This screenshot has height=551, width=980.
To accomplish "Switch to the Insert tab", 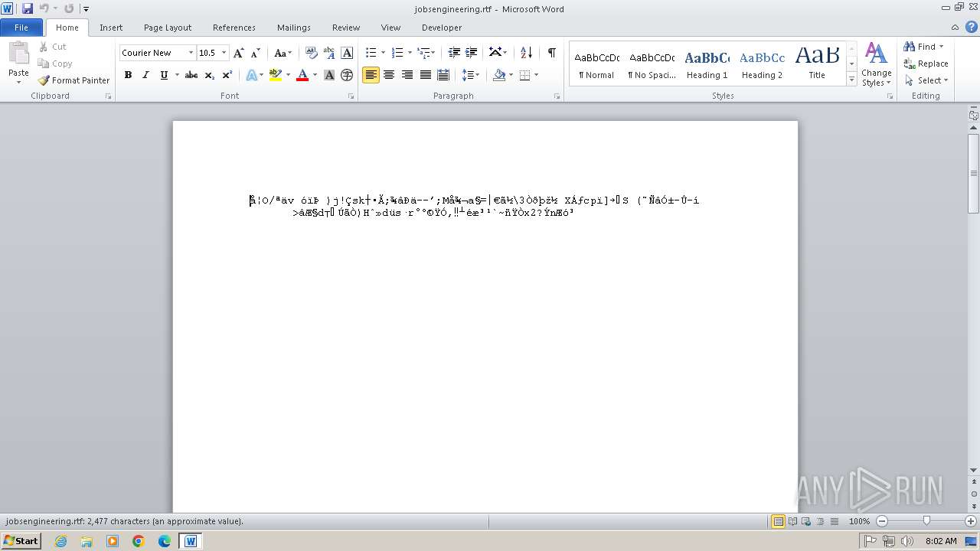I will (x=111, y=28).
